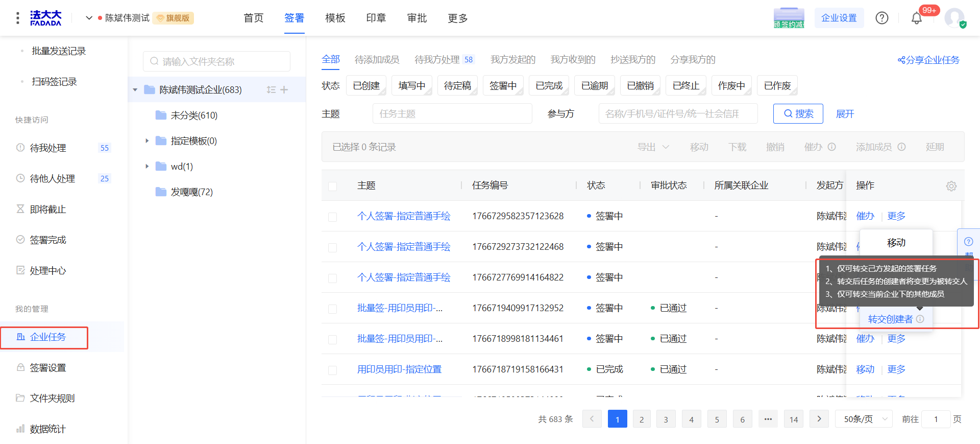980x444 pixels.
Task: Check first row 个人签署-指定普通手绘 checkbox
Action: point(332,217)
